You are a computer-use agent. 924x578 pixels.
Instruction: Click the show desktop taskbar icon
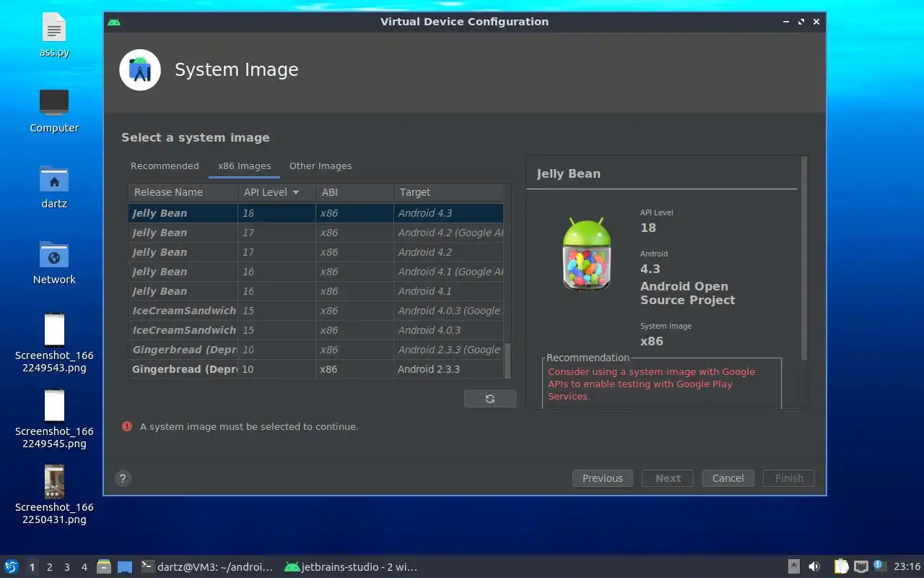(125, 567)
